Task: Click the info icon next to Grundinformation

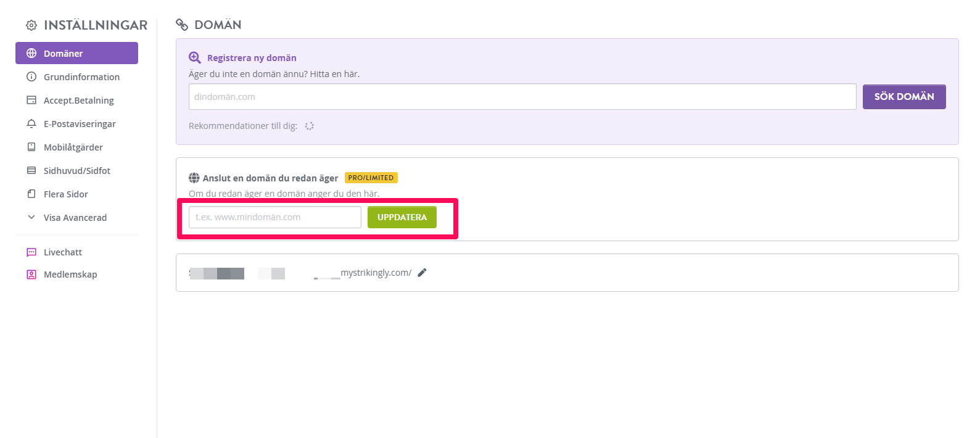Action: (x=31, y=77)
